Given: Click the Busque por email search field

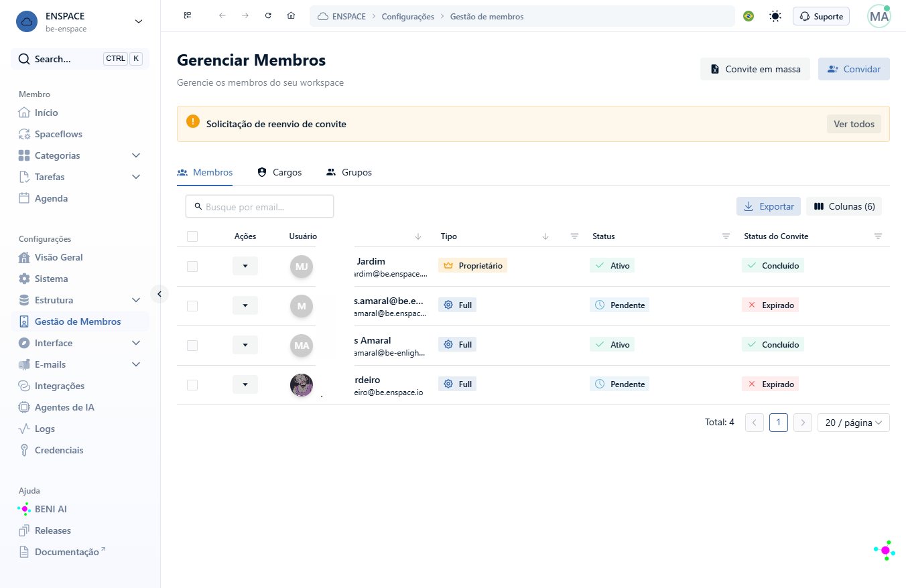Looking at the screenshot, I should pos(259,206).
